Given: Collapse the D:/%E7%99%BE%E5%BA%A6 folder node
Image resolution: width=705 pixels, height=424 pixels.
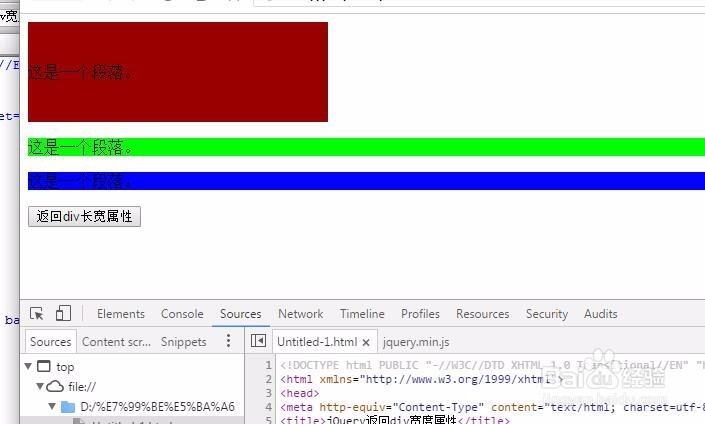Looking at the screenshot, I should point(52,406).
